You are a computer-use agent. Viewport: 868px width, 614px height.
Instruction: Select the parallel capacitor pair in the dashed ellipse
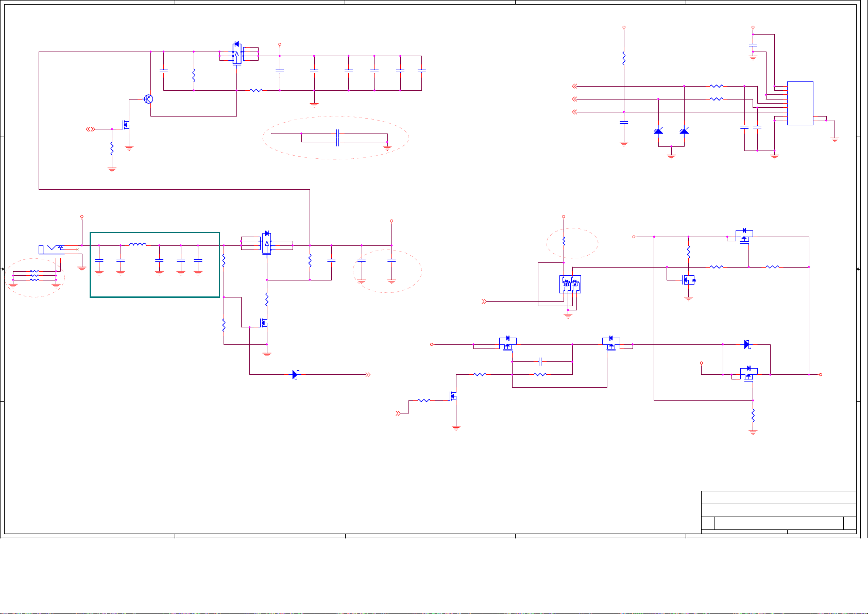click(x=337, y=138)
